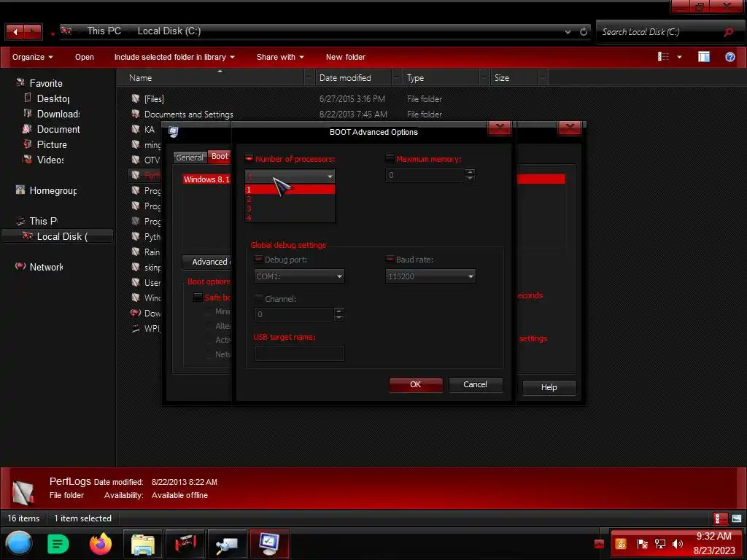The width and height of the screenshot is (747, 560).
Task: Click the volume speaker tray icon
Action: (677, 543)
